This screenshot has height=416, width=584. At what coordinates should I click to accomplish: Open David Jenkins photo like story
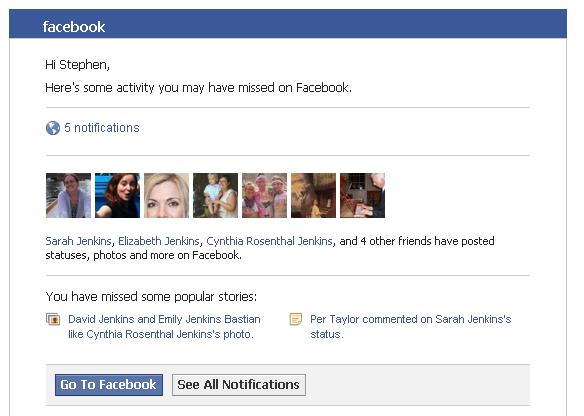[164, 327]
